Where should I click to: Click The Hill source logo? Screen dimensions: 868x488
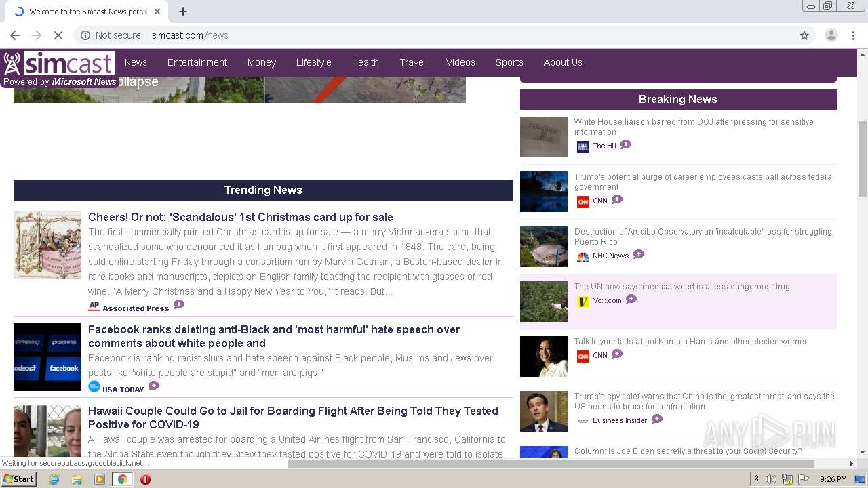click(x=583, y=146)
